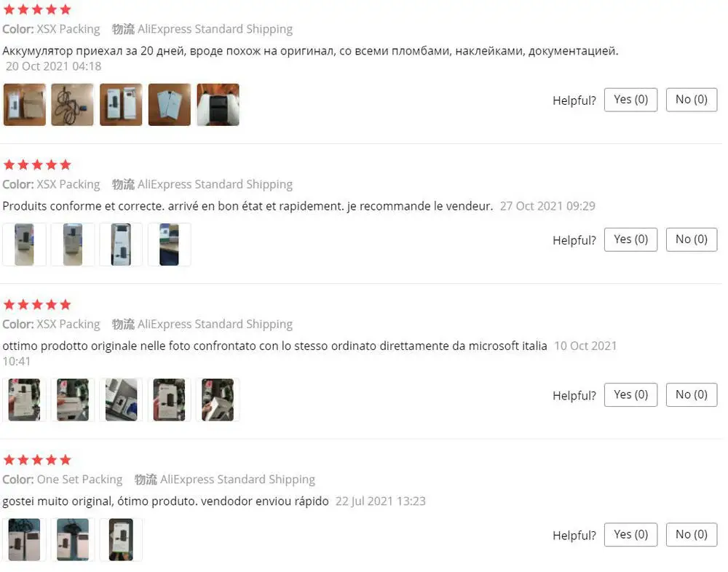View third thumbnail in Italian review
This screenshot has width=728, height=572.
121,400
